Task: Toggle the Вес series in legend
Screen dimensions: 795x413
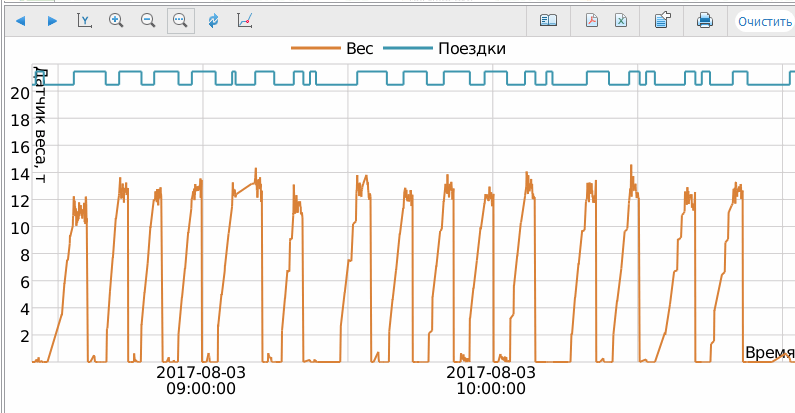Action: coord(360,48)
